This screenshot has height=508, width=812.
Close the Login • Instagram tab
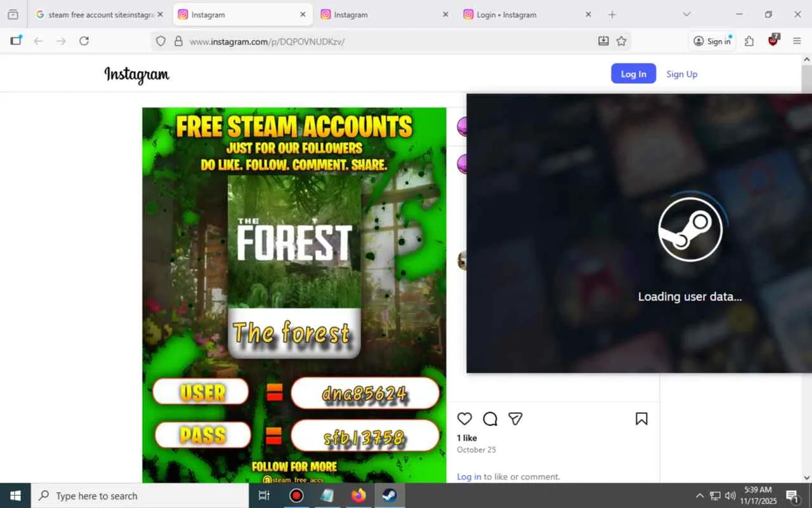(x=588, y=15)
